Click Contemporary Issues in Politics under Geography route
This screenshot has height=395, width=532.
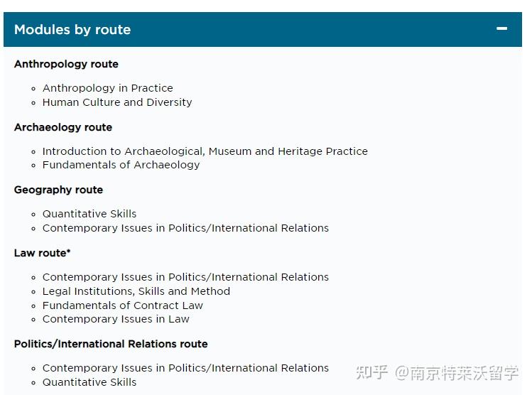tap(185, 228)
